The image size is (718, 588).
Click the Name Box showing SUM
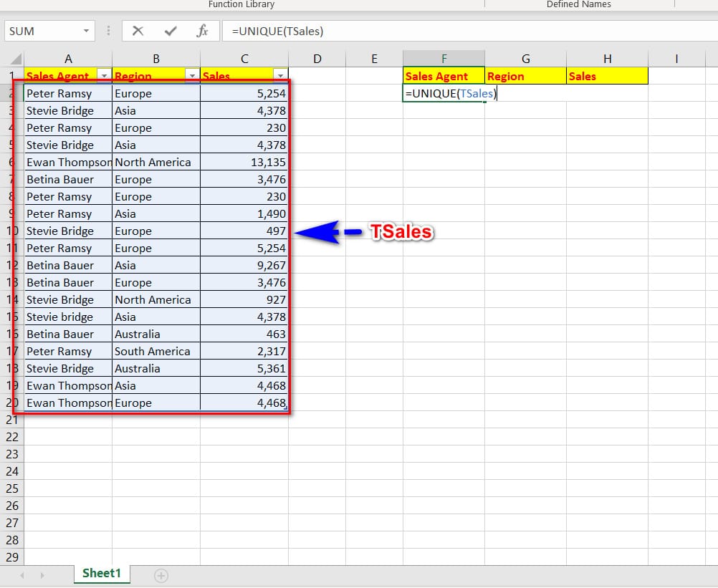[x=42, y=31]
